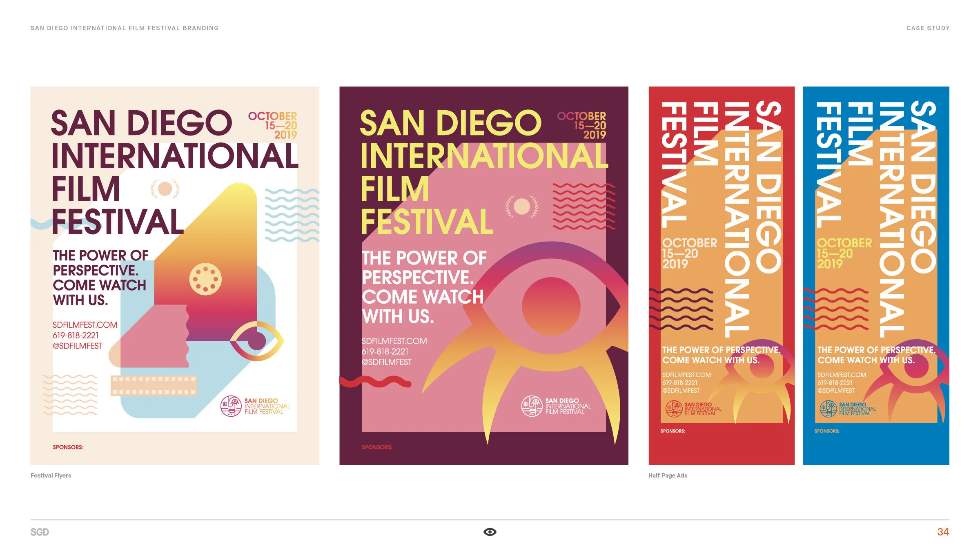Viewport: 980px width, 551px height.
Task: Click the small eye graphic on cream flyer
Action: coord(256,341)
